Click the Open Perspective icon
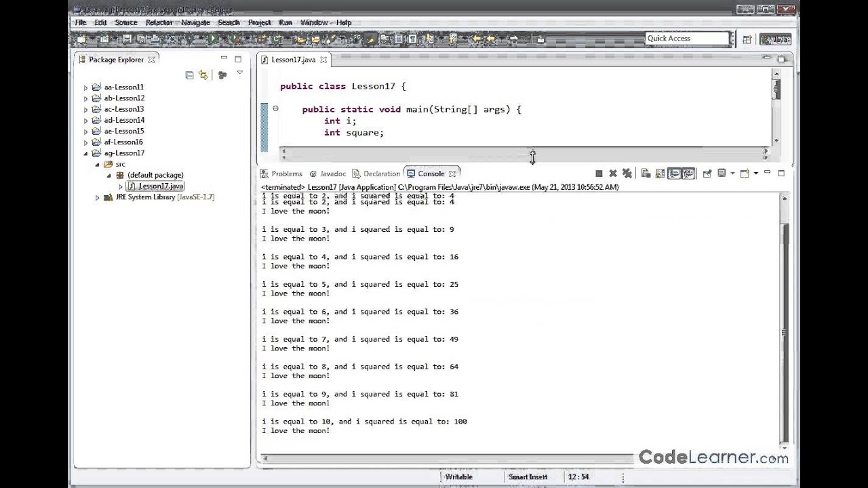This screenshot has width=868, height=488. [747, 39]
